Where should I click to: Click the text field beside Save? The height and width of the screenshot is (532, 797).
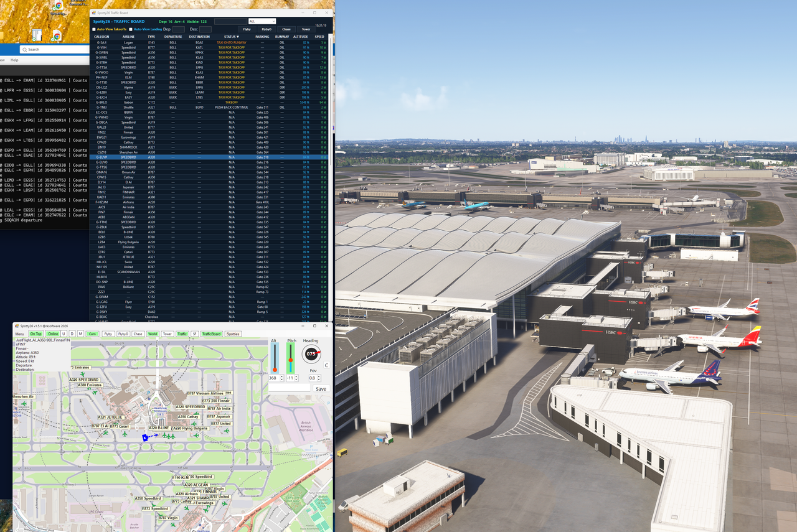289,388
